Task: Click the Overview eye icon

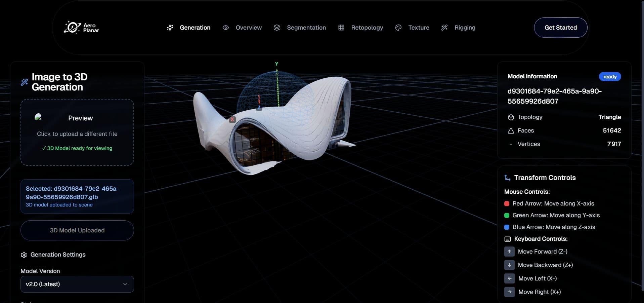Action: point(226,28)
